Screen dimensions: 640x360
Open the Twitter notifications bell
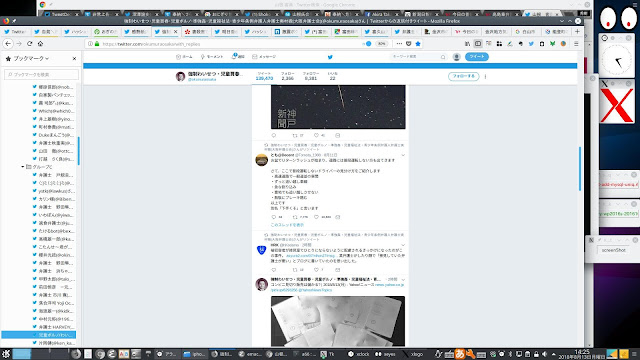238,57
